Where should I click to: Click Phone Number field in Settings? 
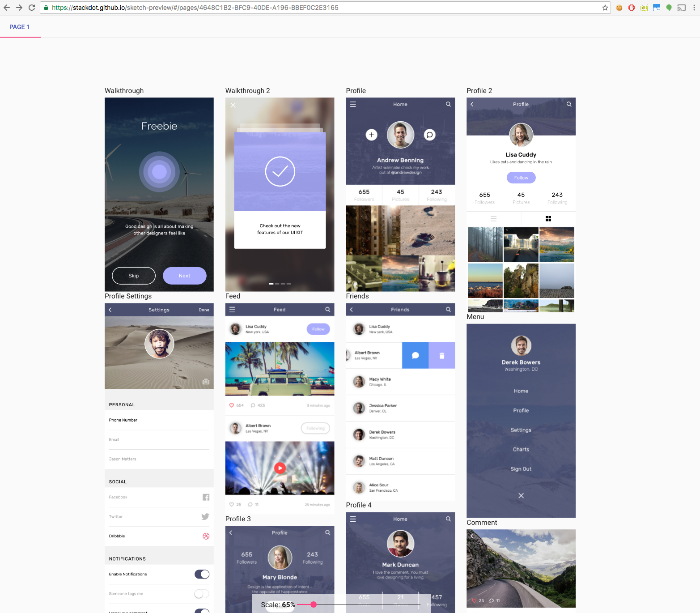pyautogui.click(x=159, y=420)
